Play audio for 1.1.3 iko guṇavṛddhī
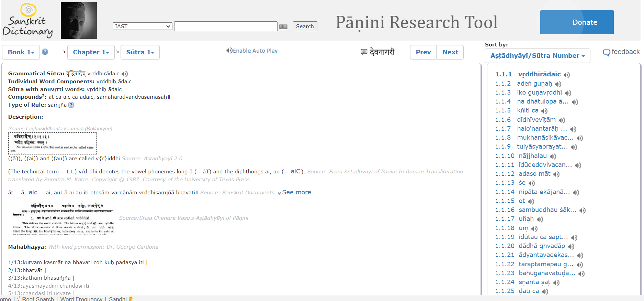644x301 pixels. (568, 93)
